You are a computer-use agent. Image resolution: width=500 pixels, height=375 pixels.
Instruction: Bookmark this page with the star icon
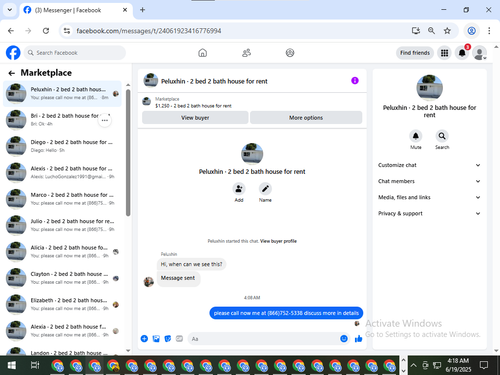(447, 31)
